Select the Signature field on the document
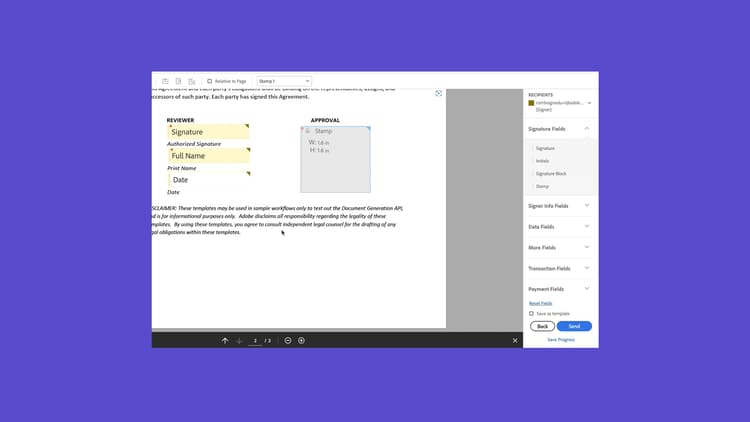Viewport: 750px width, 422px height. pos(209,132)
